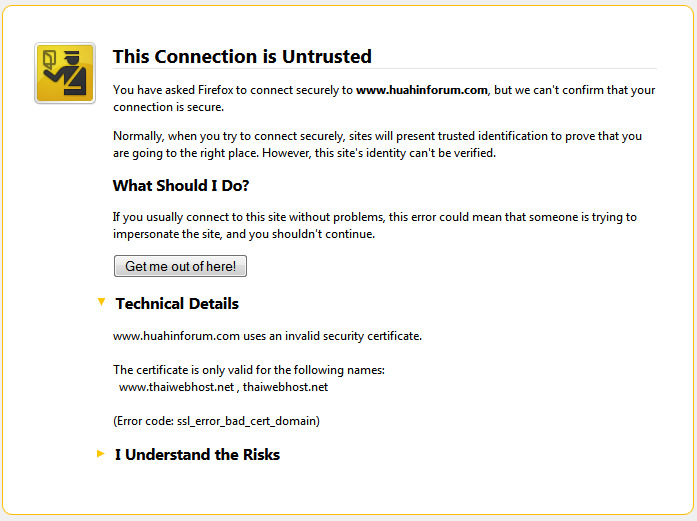Screen dimensions: 697x521
Task: Click the paragraph starting with Normally, when you
Action: pyautogui.click(x=377, y=144)
